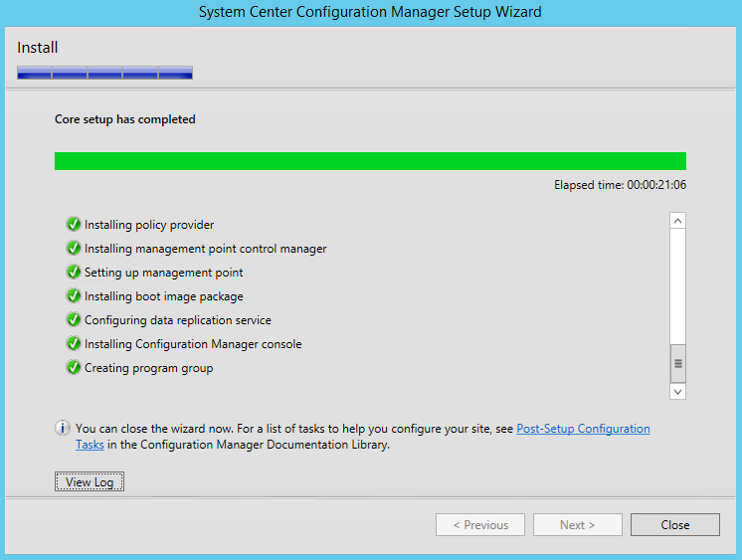The height and width of the screenshot is (560, 742).
Task: Click the scrollbar thumb in the task list
Action: tap(677, 363)
